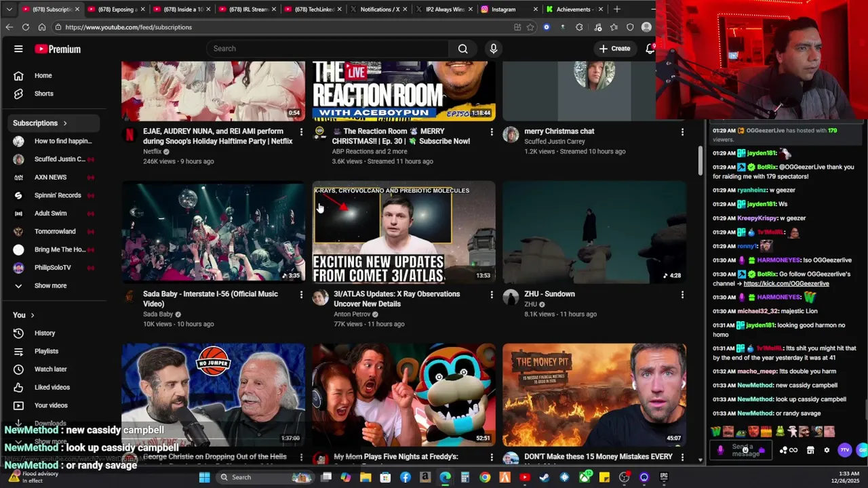Expand Show more under Subscriptions
Screen dimensions: 868x488
[x=54, y=285]
